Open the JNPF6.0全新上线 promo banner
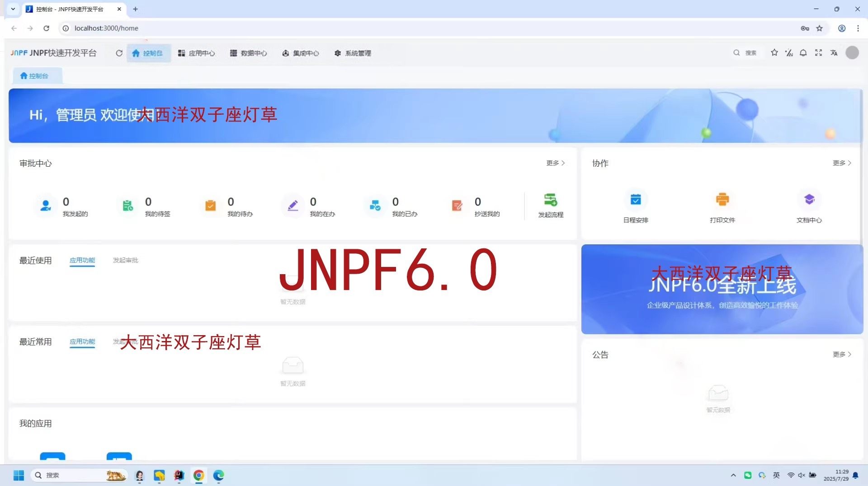The height and width of the screenshot is (486, 868). pos(722,289)
